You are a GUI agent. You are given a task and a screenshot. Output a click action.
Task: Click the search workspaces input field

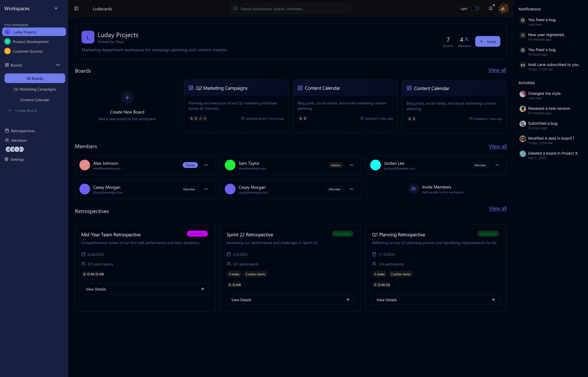point(291,9)
